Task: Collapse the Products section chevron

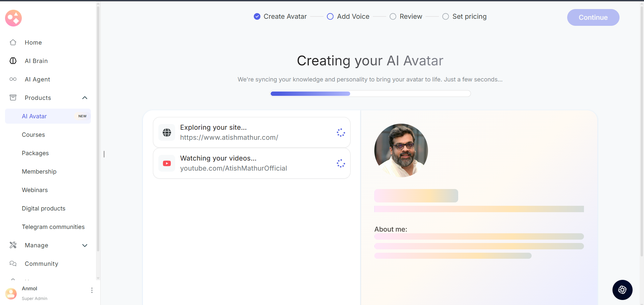Action: 85,98
